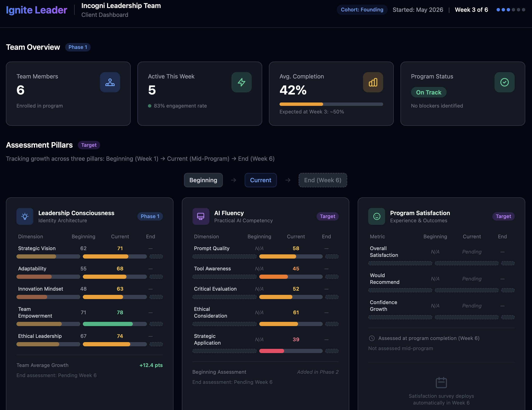Click the On Track status pill
532x410 pixels.
pos(429,92)
